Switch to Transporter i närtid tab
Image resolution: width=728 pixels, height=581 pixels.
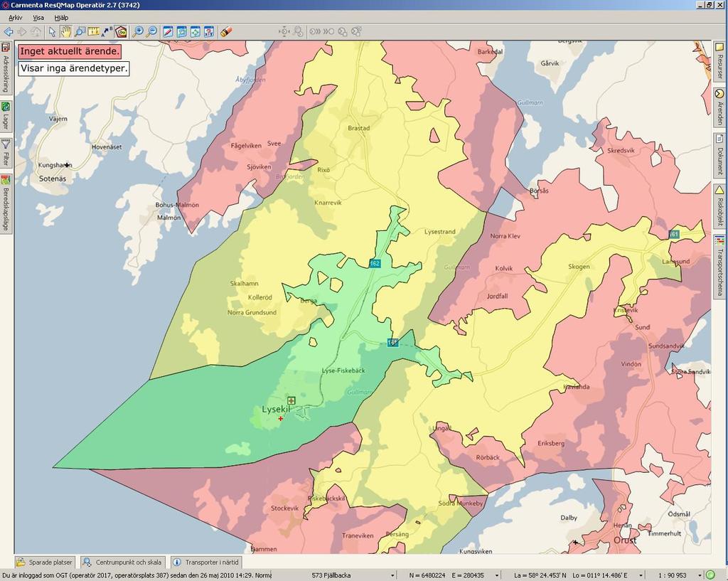point(206,562)
